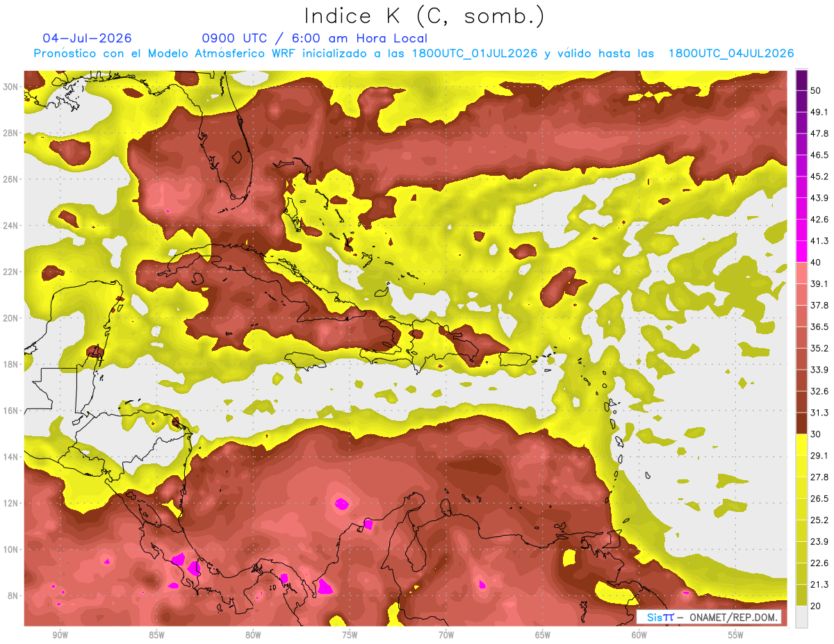Select the latitude axis label "28N"
The width and height of the screenshot is (834, 644).
pos(11,133)
